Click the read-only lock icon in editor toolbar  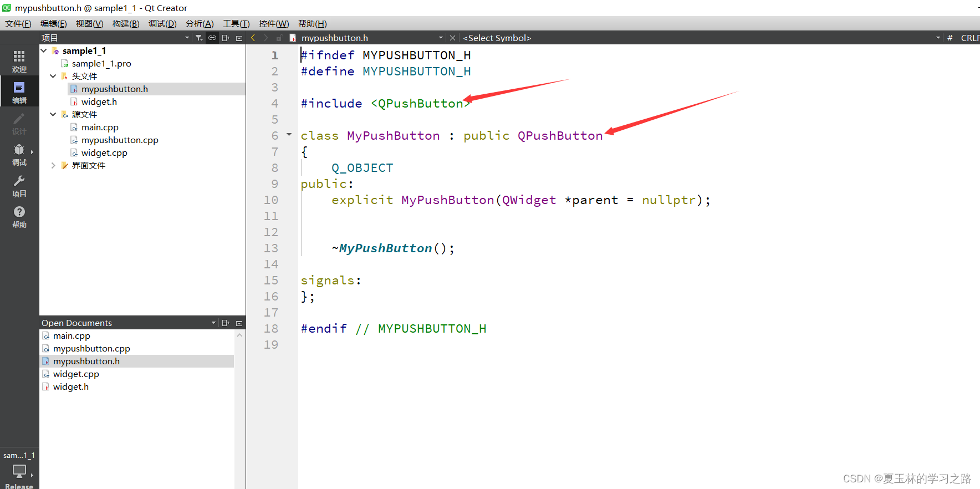tap(279, 38)
